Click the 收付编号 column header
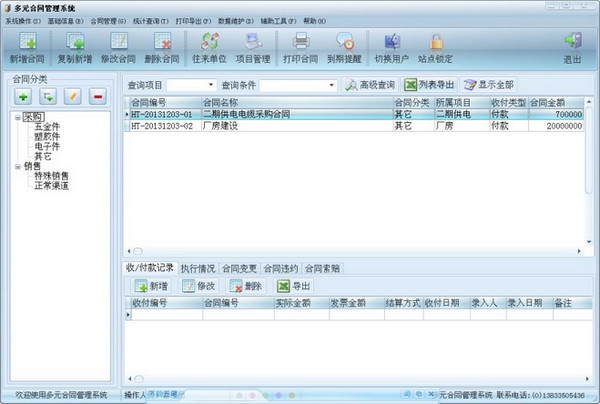The width and height of the screenshot is (600, 404). point(167,303)
